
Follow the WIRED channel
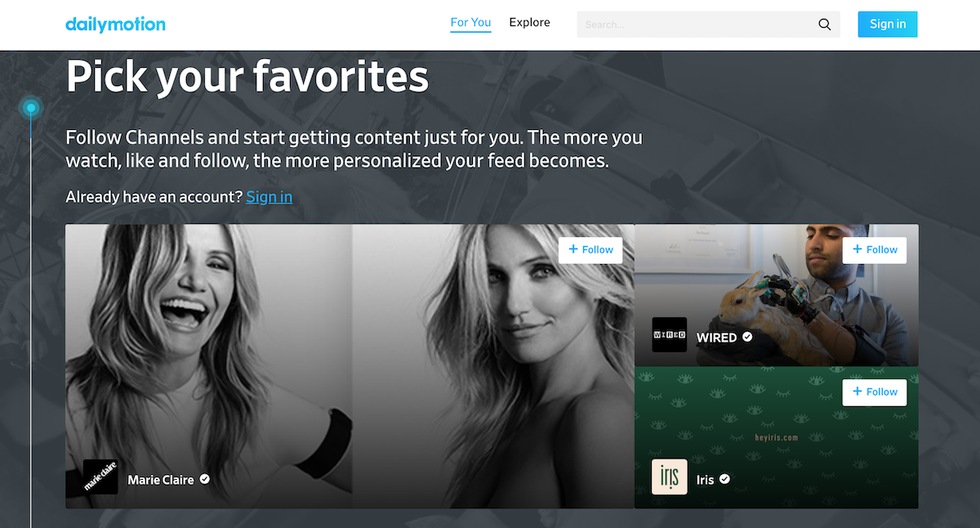pyautogui.click(x=875, y=250)
